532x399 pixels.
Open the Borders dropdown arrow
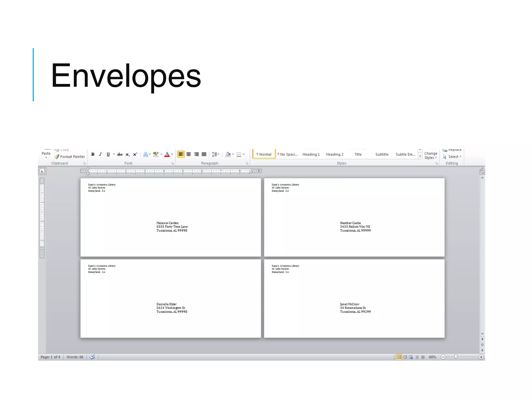[244, 154]
